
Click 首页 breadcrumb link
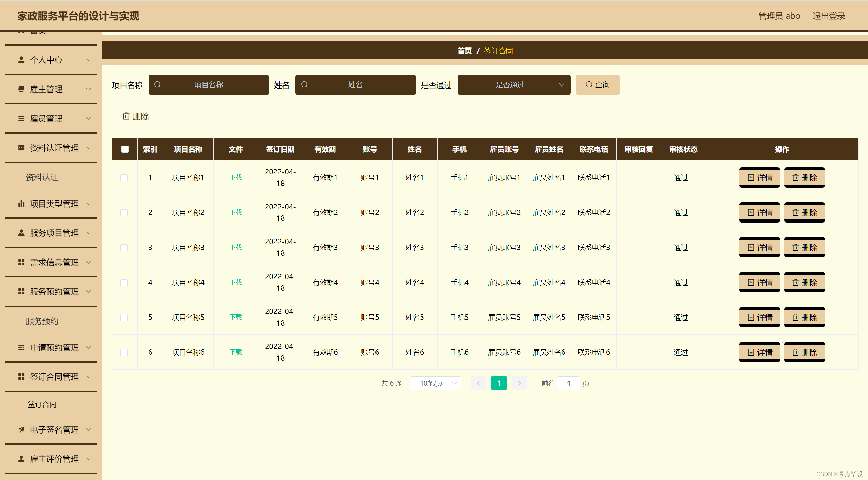[464, 51]
